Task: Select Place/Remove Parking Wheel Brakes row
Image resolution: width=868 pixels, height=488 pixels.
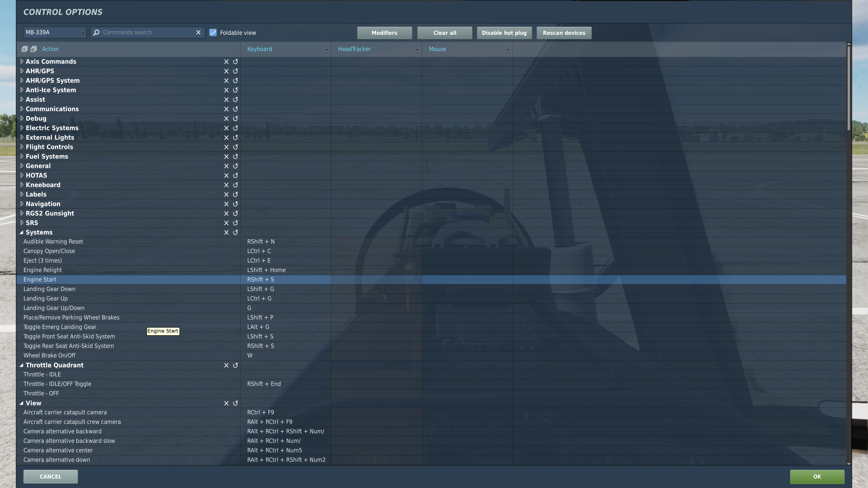Action: (431, 318)
